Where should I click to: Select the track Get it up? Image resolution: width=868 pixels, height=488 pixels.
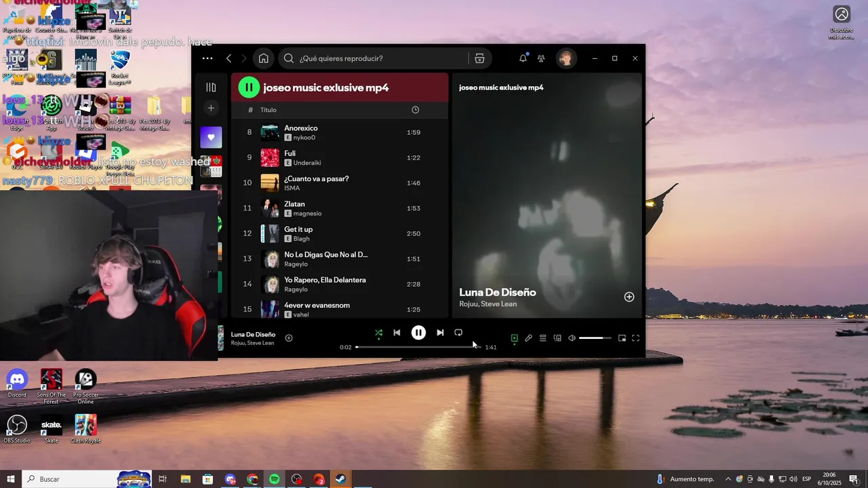point(340,233)
